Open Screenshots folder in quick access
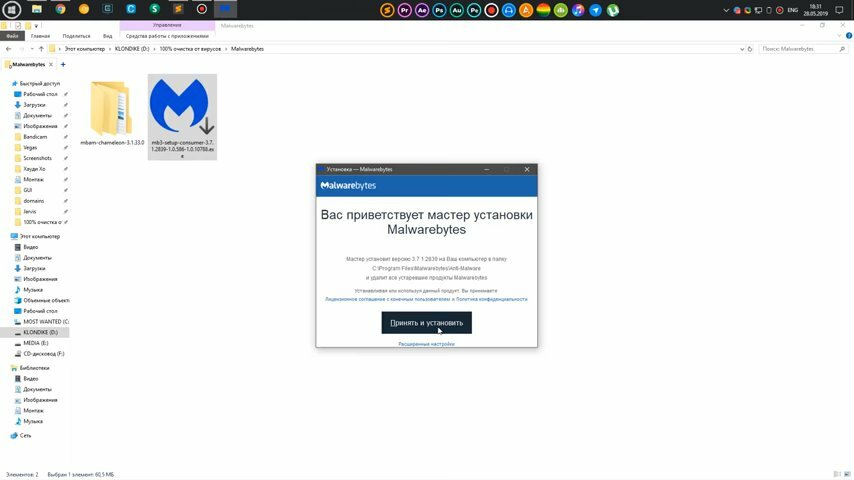This screenshot has height=480, width=854. pos(38,158)
